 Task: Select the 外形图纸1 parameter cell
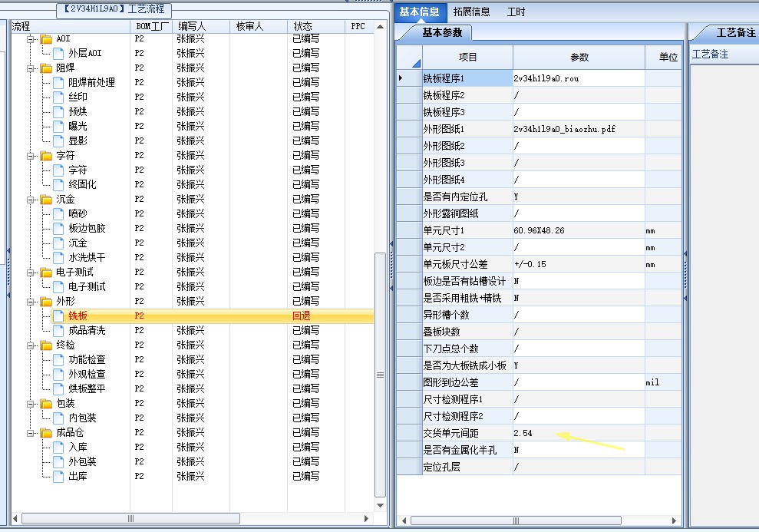579,129
